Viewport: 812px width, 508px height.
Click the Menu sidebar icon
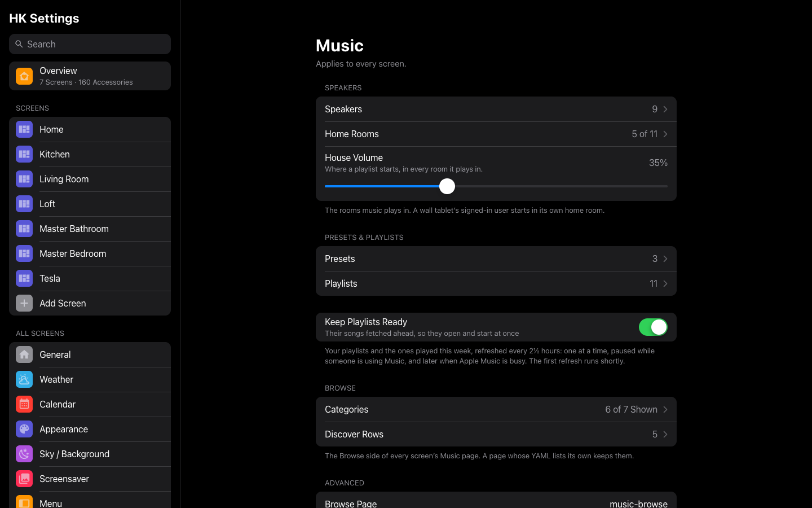click(x=24, y=502)
